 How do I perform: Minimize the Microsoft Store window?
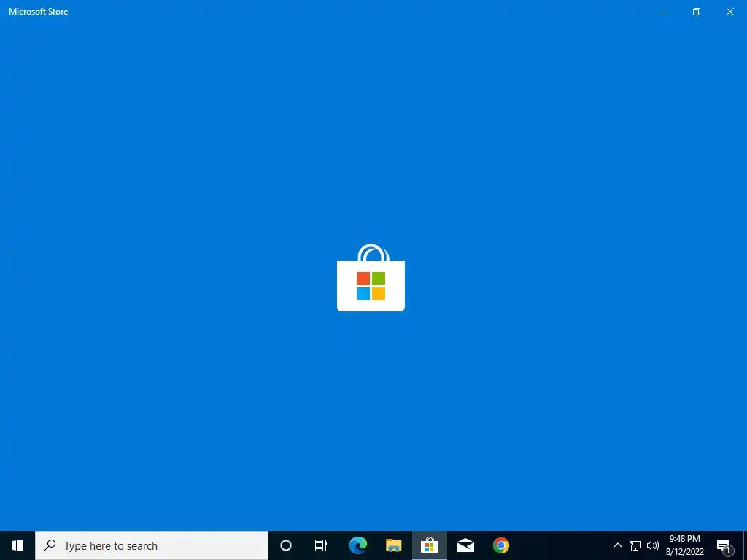[x=663, y=12]
